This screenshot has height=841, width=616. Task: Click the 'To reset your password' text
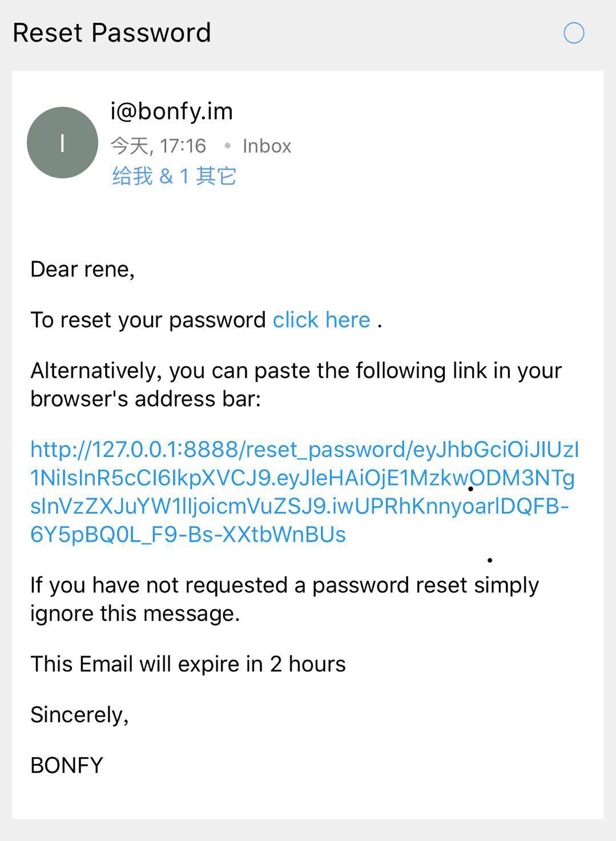click(x=148, y=320)
